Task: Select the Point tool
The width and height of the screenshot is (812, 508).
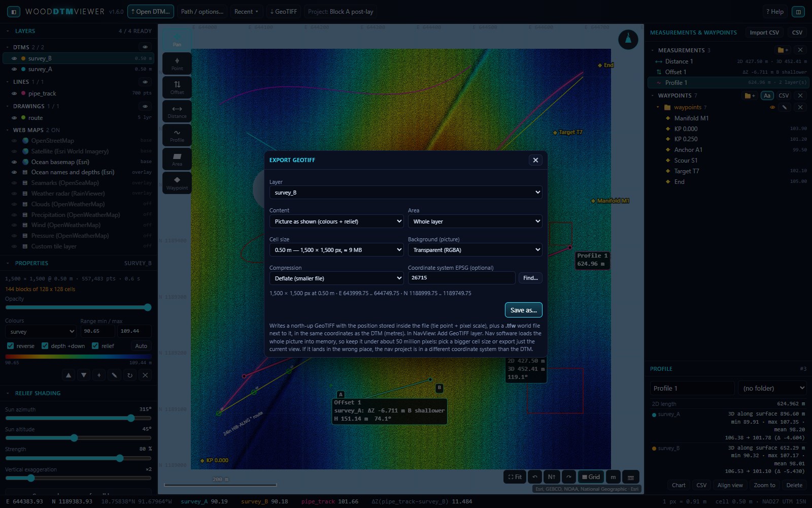Action: pyautogui.click(x=177, y=63)
